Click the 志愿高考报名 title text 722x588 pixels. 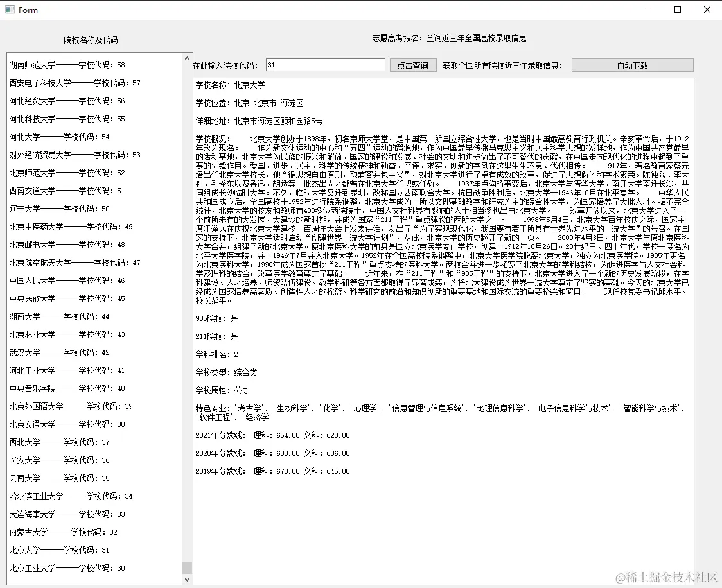(450, 38)
